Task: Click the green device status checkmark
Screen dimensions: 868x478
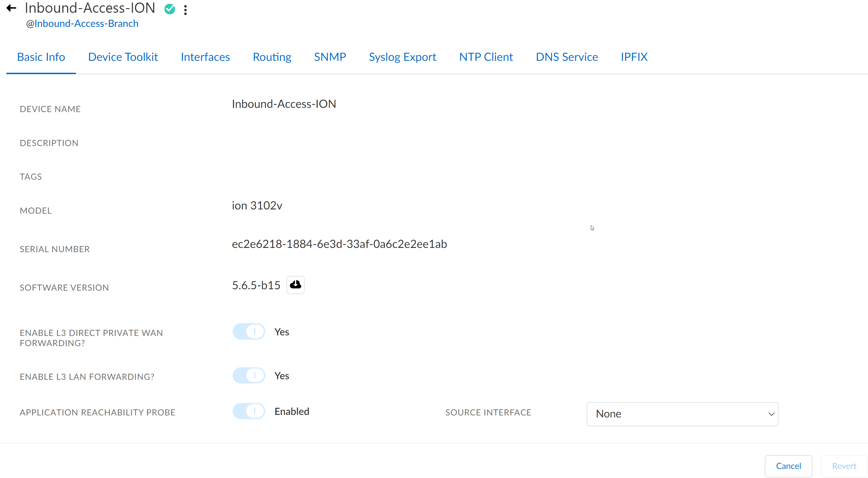Action: pyautogui.click(x=169, y=9)
